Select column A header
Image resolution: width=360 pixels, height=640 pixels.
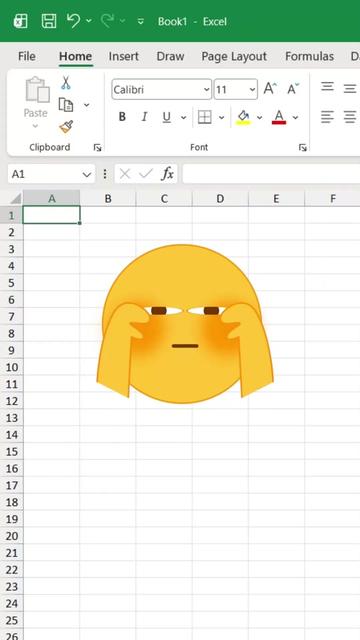tap(52, 199)
